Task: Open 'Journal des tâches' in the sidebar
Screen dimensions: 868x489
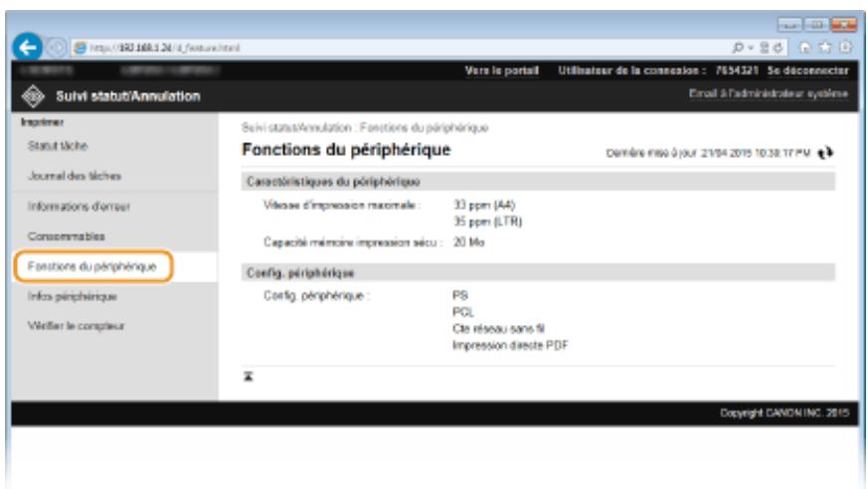Action: coord(75,176)
